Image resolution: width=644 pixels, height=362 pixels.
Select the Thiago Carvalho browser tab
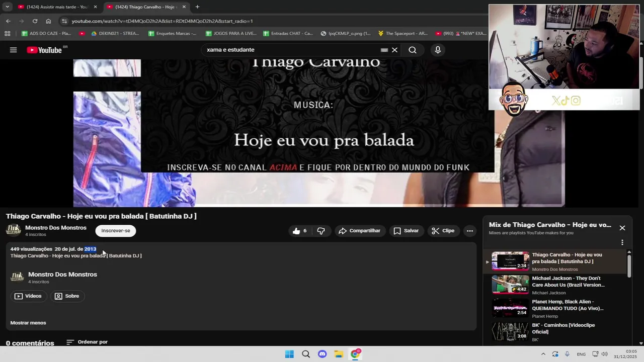pyautogui.click(x=146, y=7)
